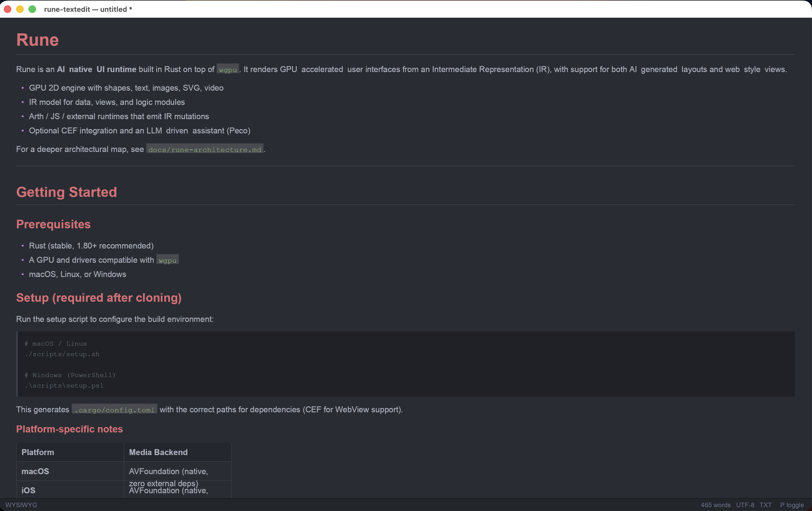Select the macOS row in the platform table
The height and width of the screenshot is (511, 812).
pos(35,471)
